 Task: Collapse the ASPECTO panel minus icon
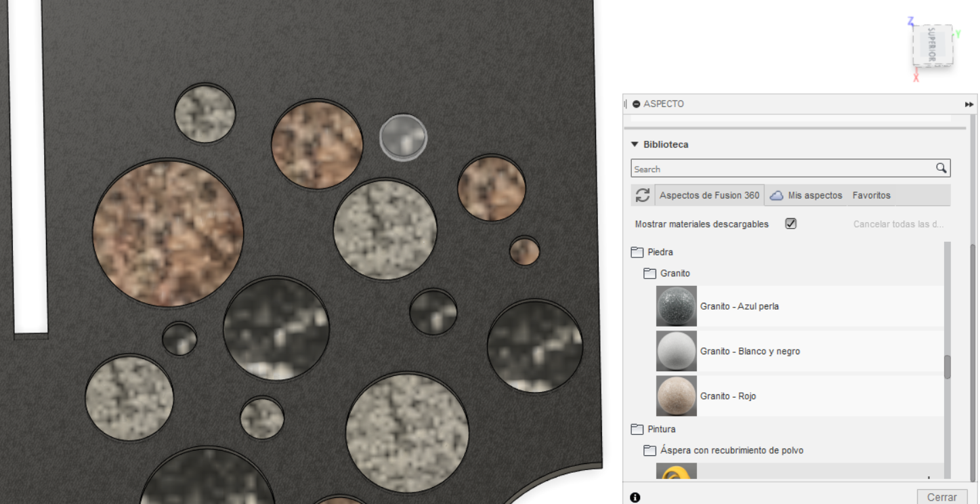pyautogui.click(x=636, y=104)
